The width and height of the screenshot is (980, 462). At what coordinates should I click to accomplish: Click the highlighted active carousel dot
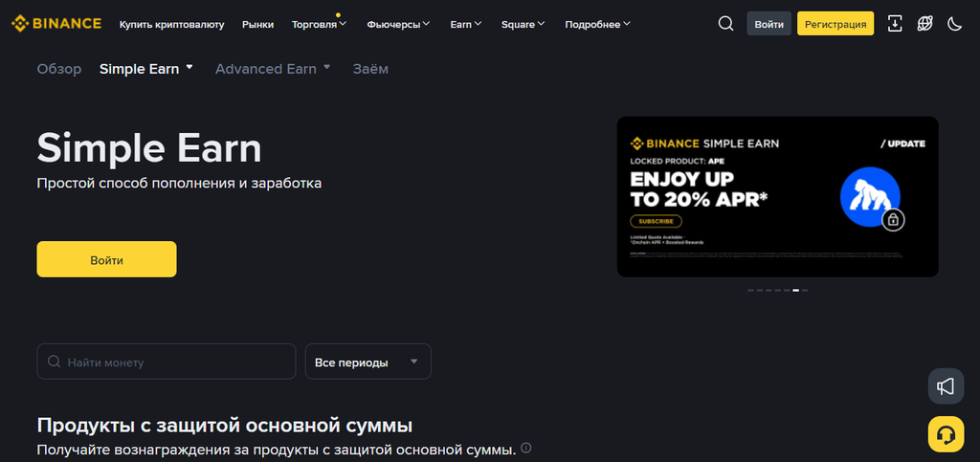(x=795, y=291)
